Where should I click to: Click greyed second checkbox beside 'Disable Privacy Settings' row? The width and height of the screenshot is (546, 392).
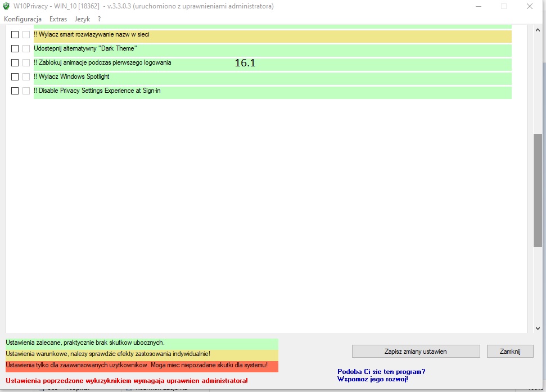pos(26,91)
